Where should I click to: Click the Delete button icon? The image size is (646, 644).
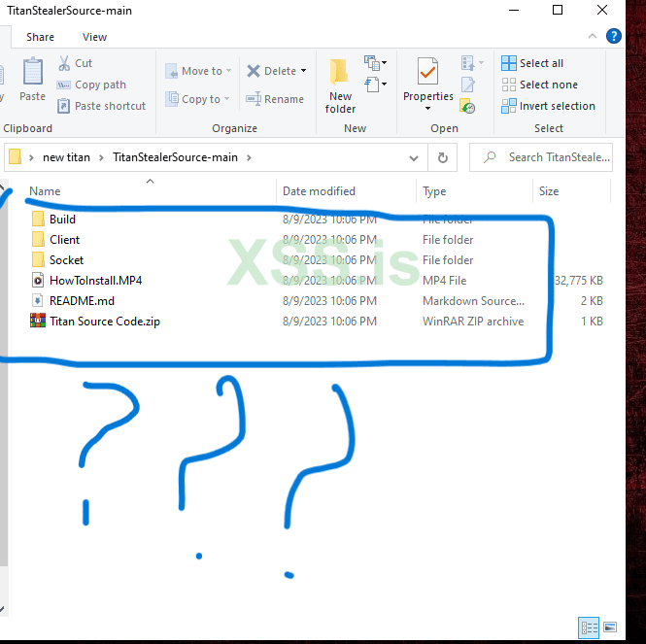click(x=254, y=71)
